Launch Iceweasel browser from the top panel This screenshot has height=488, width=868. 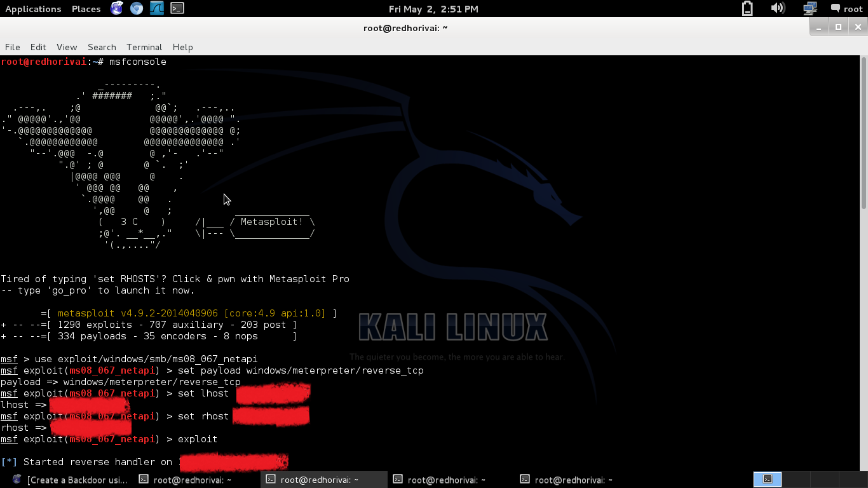pyautogui.click(x=117, y=8)
